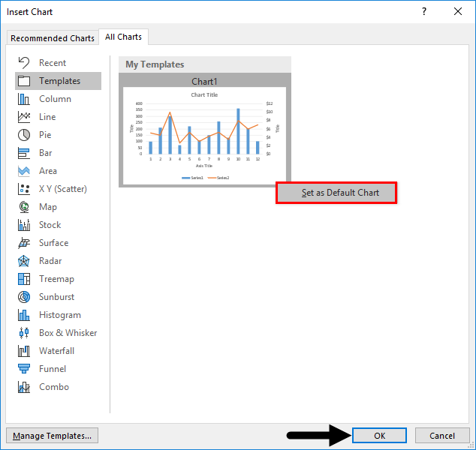Select the Combo chart icon
The width and height of the screenshot is (476, 450).
coord(24,387)
